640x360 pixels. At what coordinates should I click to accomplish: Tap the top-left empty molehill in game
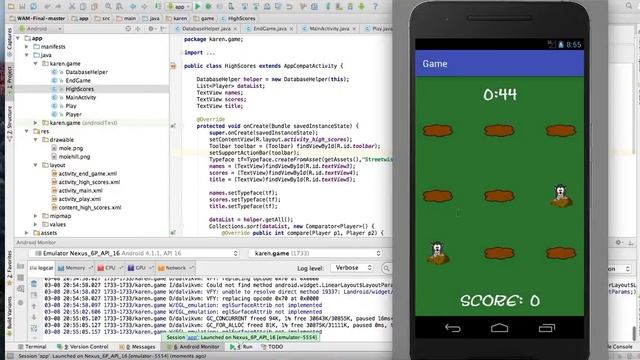pos(438,131)
